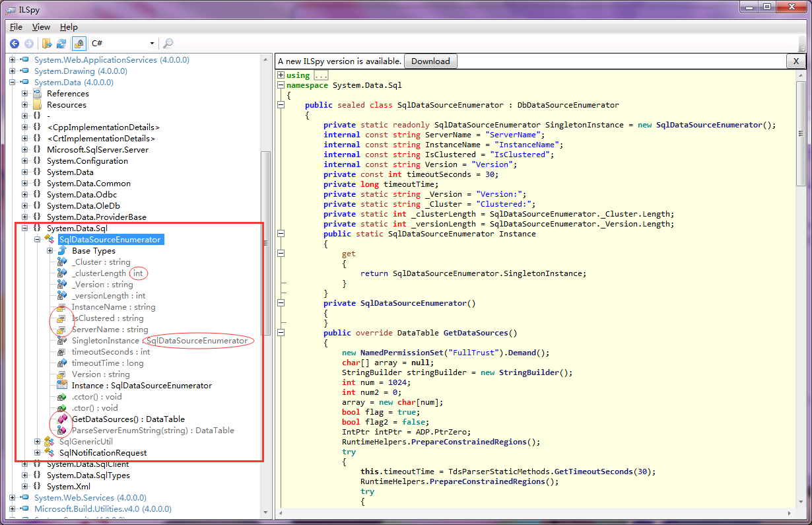Collapse the System.Data assembly node

click(x=12, y=82)
